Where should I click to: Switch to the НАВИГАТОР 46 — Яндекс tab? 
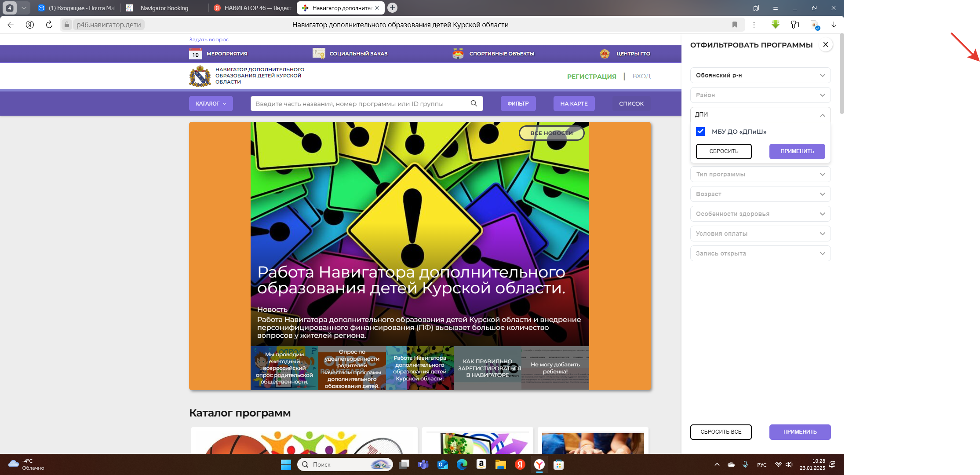pos(252,8)
